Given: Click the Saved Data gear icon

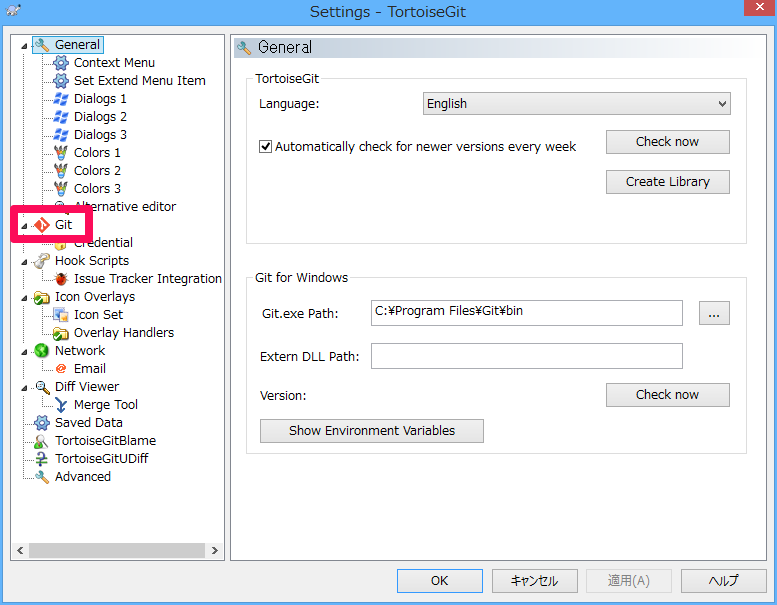Looking at the screenshot, I should pyautogui.click(x=41, y=423).
